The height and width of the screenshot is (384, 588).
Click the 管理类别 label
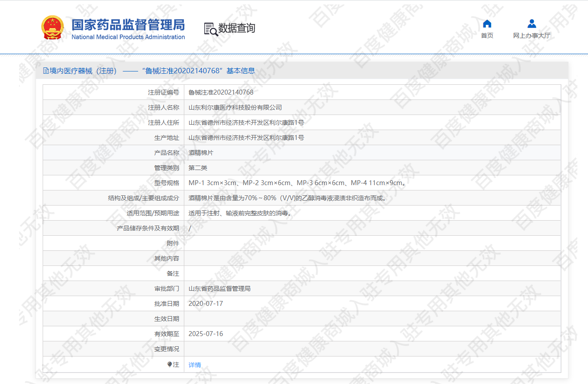tap(167, 168)
